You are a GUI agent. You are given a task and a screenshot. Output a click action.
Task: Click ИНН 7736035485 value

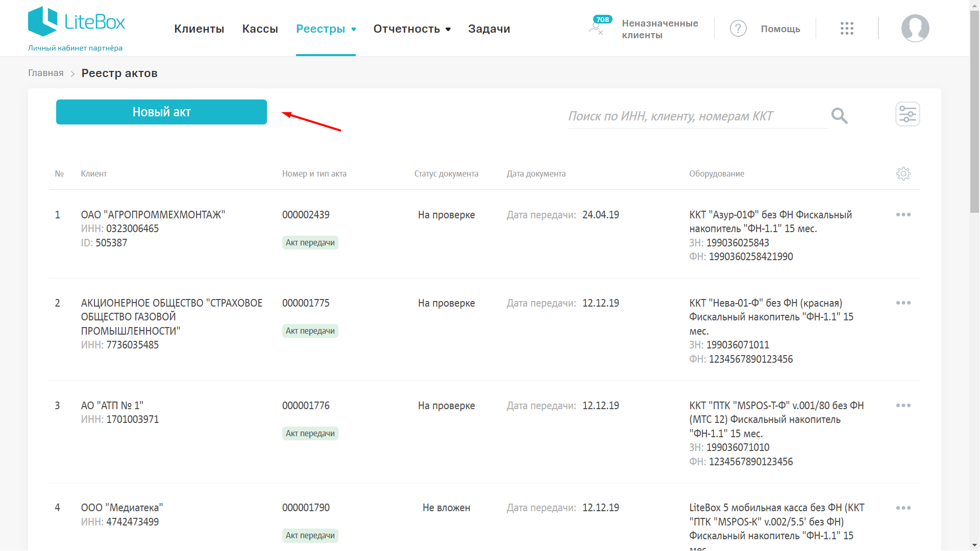point(132,345)
